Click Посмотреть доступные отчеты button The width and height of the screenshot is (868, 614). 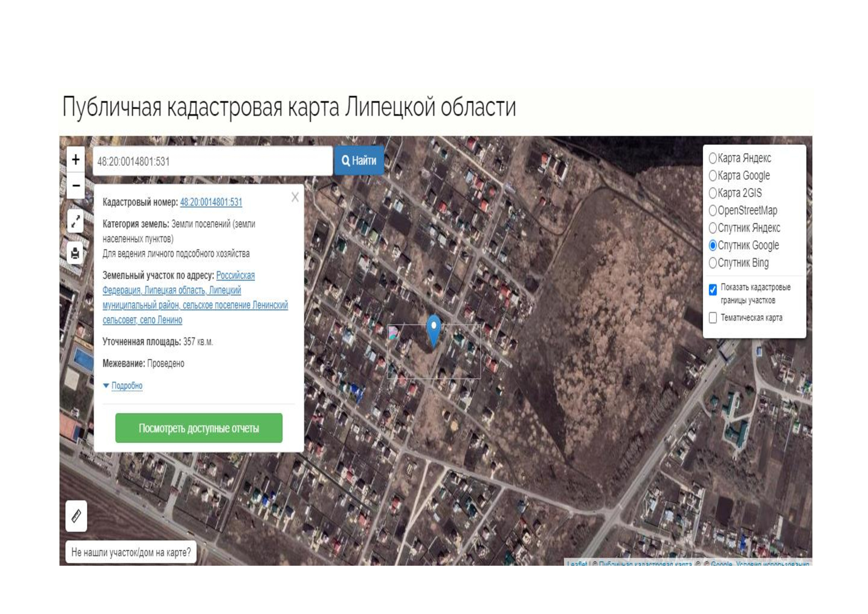tap(199, 428)
